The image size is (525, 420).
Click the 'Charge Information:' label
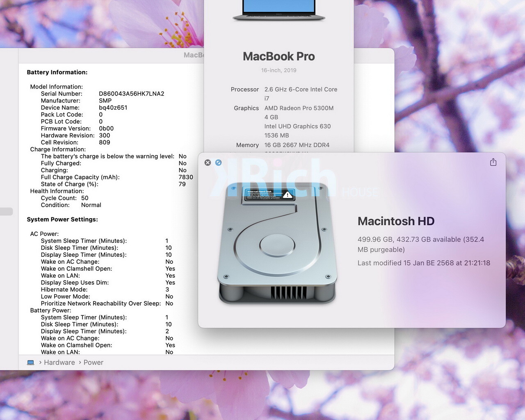(x=58, y=149)
